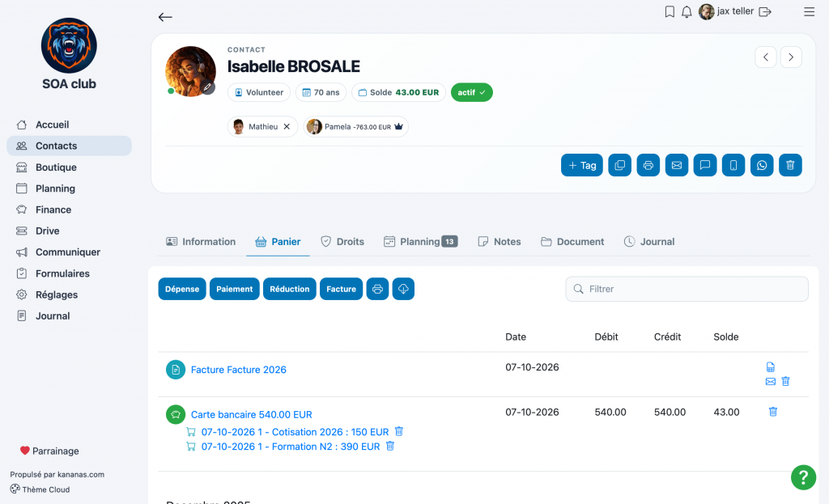Click in the Filtrer search field

tap(687, 289)
